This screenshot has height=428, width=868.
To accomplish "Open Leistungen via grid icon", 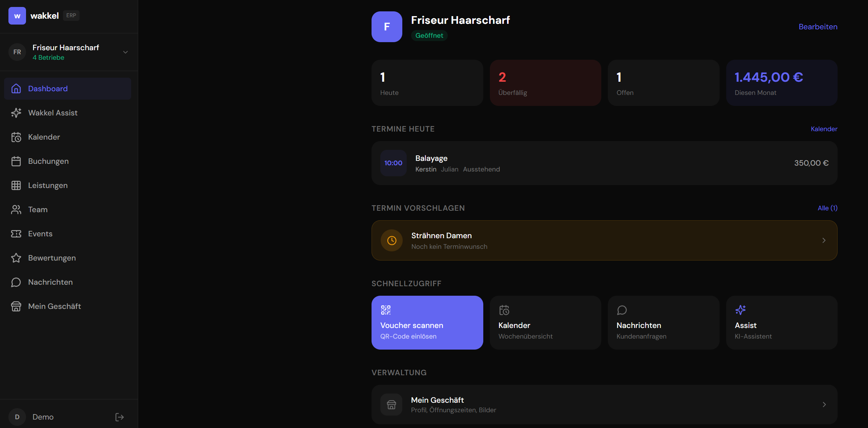I will (x=16, y=185).
